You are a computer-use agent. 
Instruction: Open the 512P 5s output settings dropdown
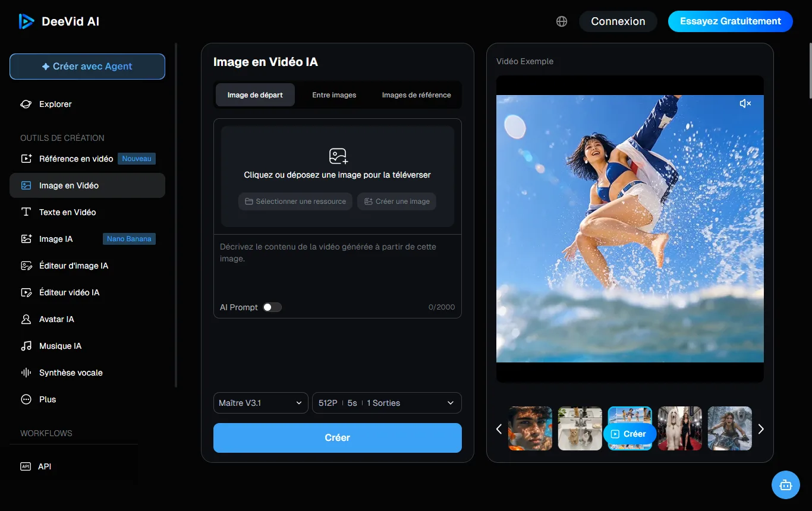(x=387, y=403)
